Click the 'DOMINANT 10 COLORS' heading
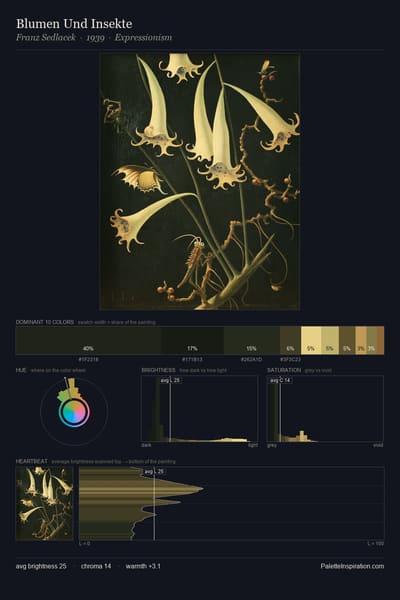Screen dimensions: 400x600 tap(45, 322)
